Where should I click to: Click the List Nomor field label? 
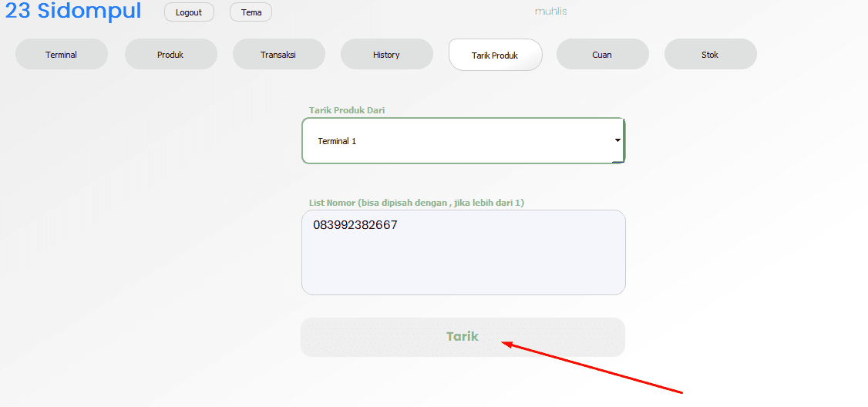(416, 203)
